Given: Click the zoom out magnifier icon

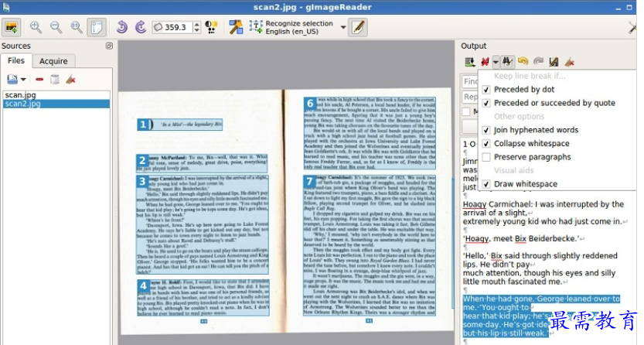Looking at the screenshot, I should [x=56, y=27].
